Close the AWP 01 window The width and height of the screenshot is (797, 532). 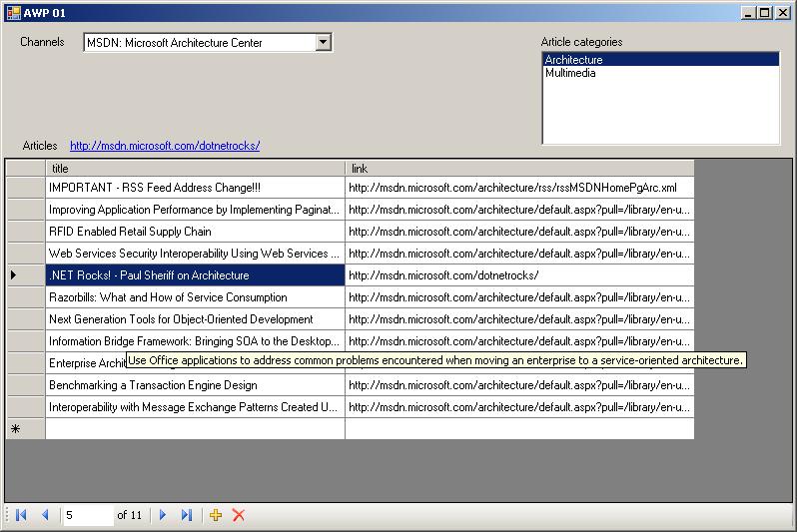(x=783, y=13)
